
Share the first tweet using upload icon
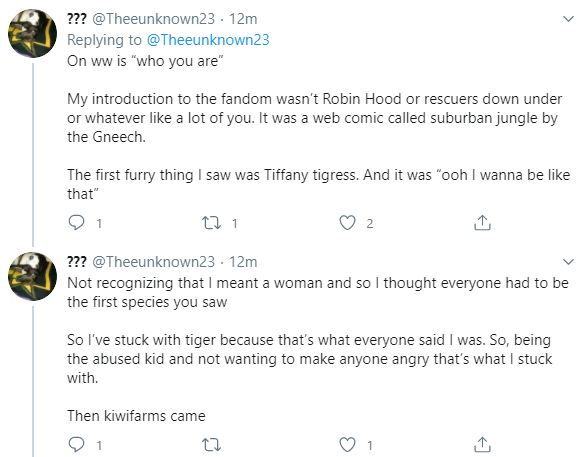coord(482,223)
